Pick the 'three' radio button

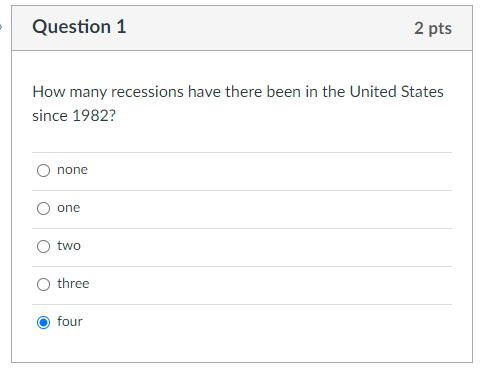tap(43, 284)
